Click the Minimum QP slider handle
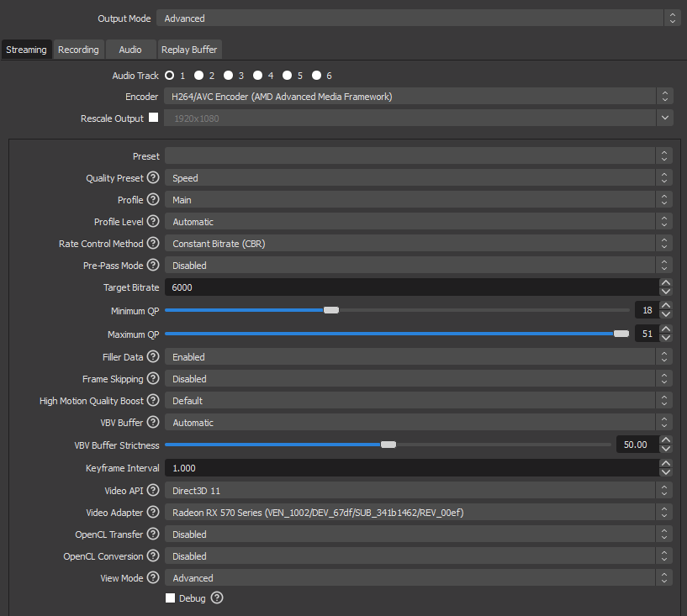The height and width of the screenshot is (616, 687). tap(331, 310)
